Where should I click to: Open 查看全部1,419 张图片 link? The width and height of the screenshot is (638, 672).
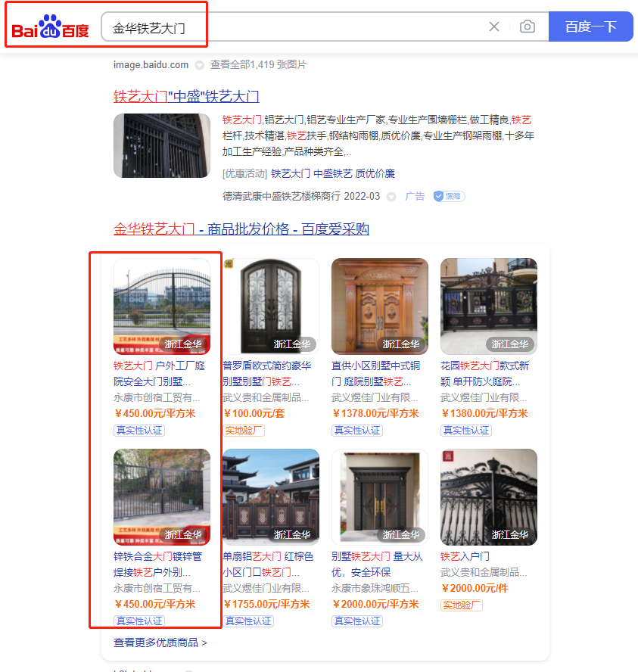click(x=258, y=65)
